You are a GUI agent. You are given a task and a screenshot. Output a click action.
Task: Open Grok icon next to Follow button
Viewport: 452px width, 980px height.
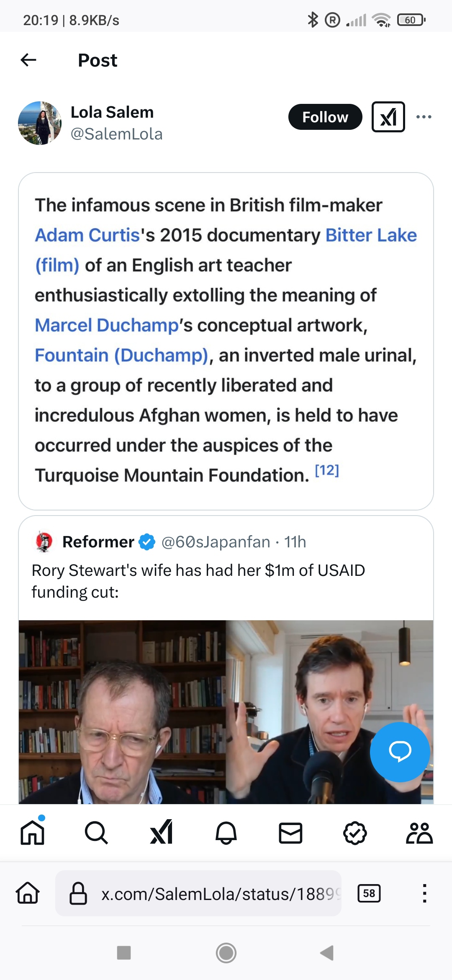pyautogui.click(x=388, y=117)
